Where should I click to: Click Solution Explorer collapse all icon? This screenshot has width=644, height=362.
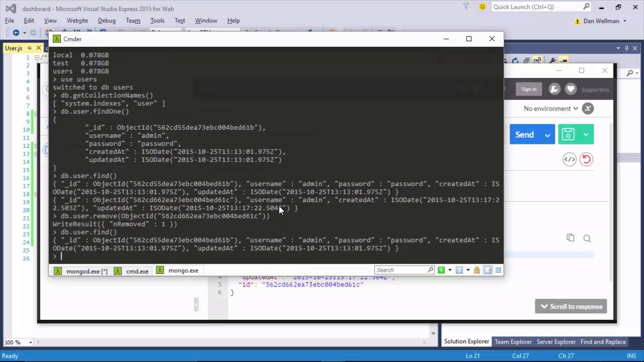526,61
